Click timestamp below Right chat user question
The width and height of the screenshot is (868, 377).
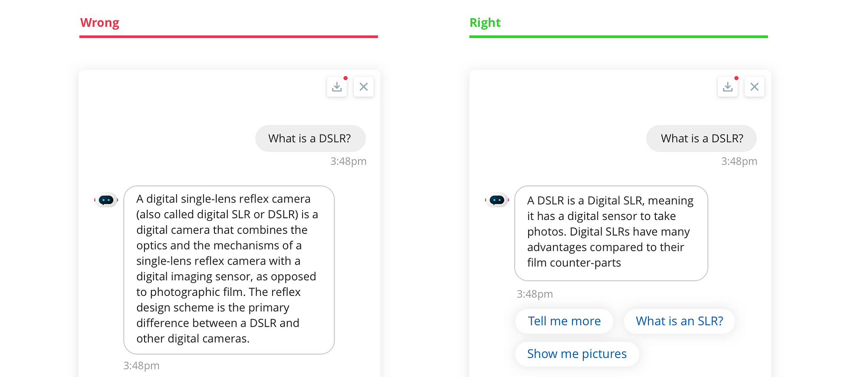tap(739, 161)
